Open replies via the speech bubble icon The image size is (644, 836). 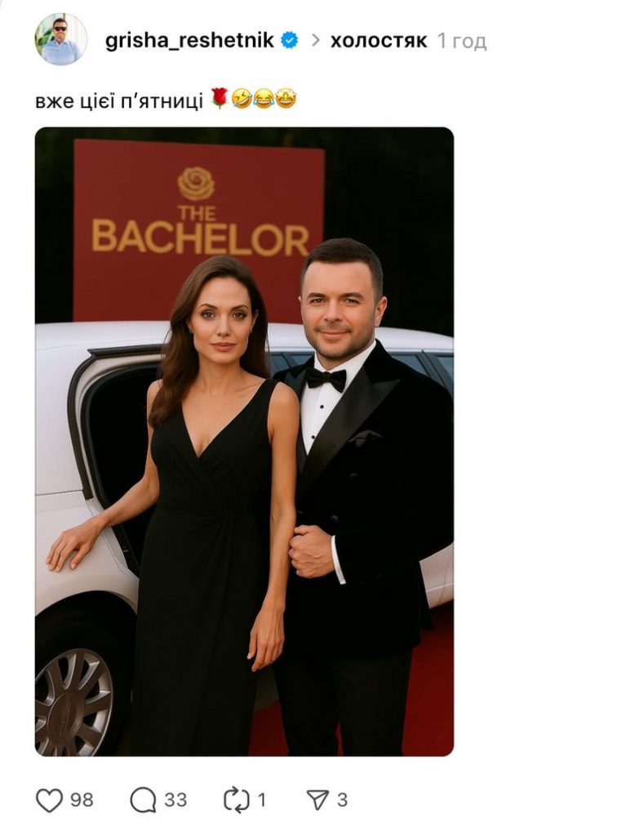coord(143,800)
